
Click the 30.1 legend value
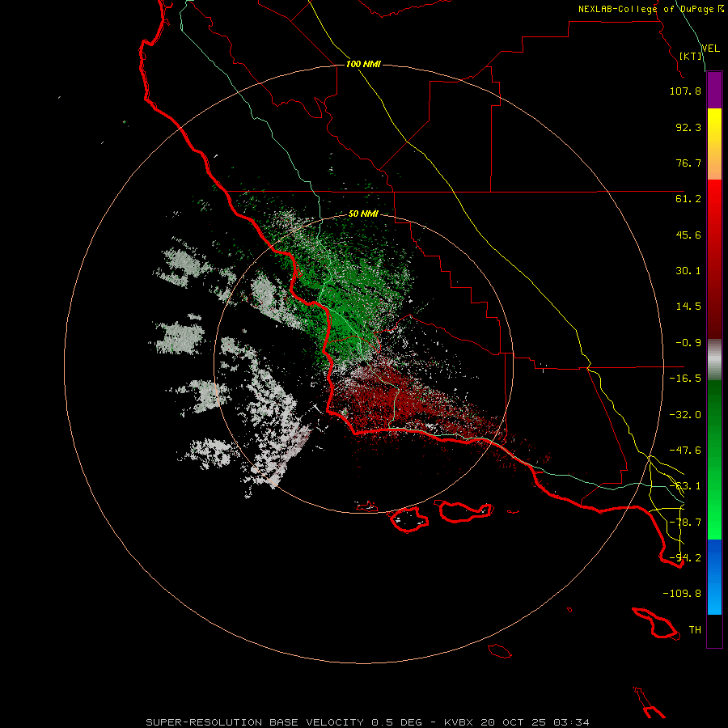[688, 271]
